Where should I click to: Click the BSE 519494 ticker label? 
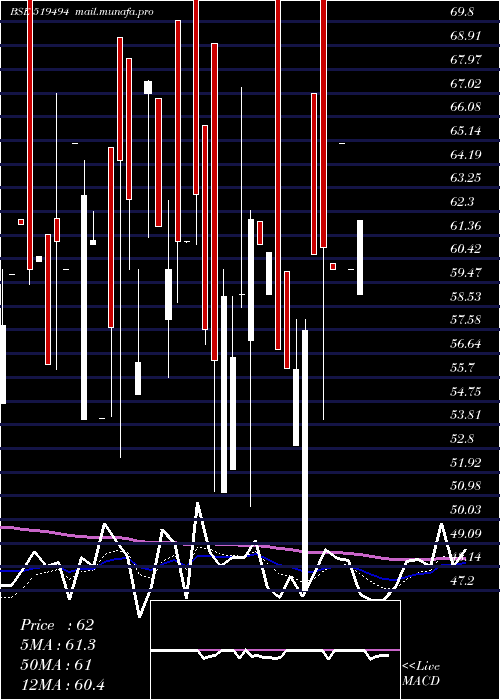tap(39, 12)
